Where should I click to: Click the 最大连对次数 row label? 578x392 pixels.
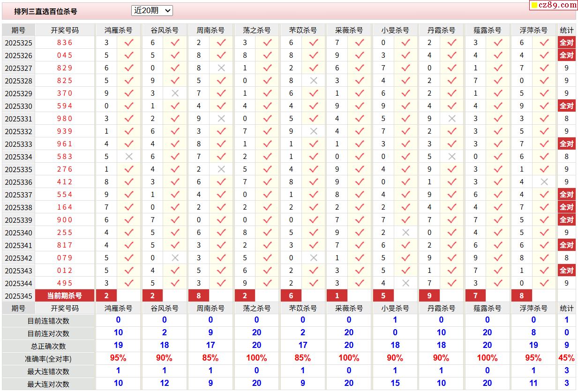(48, 384)
